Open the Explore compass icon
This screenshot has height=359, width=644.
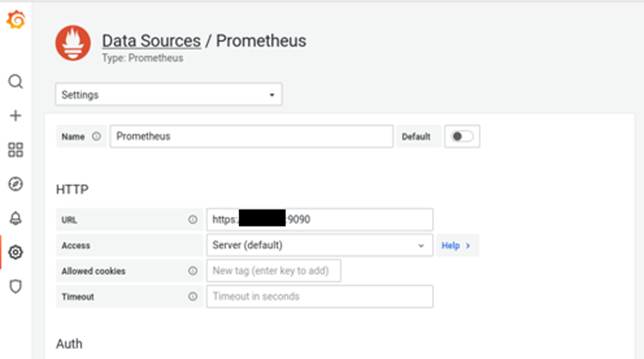coord(16,184)
